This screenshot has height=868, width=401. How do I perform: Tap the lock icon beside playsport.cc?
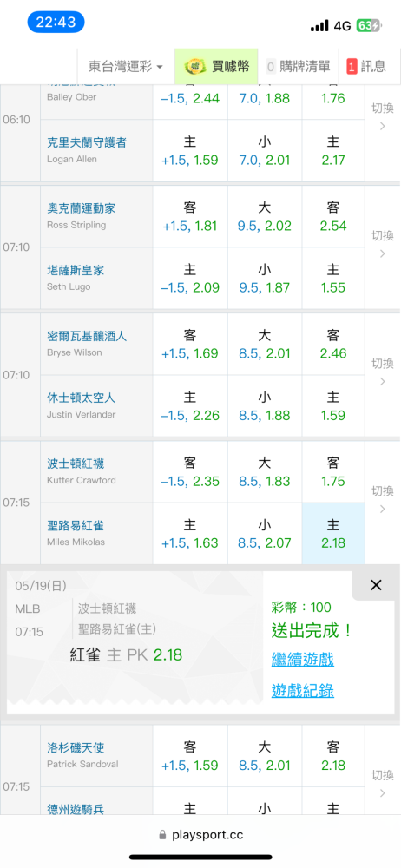click(162, 835)
